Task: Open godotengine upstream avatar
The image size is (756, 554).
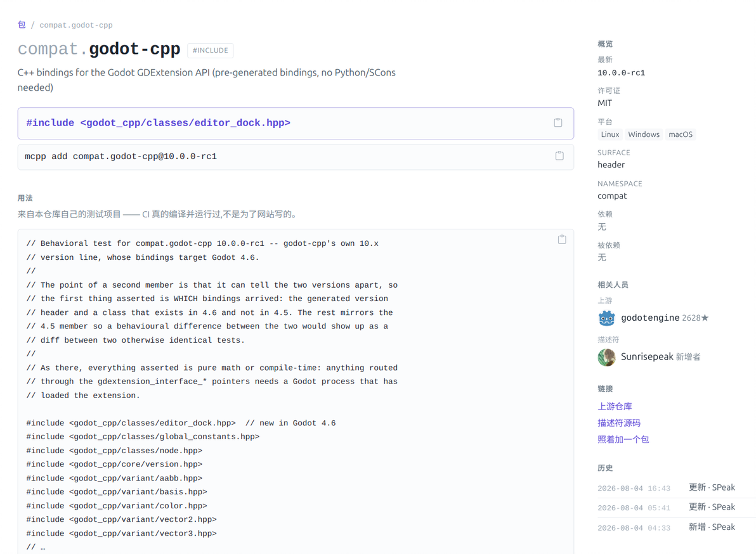Action: coord(606,318)
